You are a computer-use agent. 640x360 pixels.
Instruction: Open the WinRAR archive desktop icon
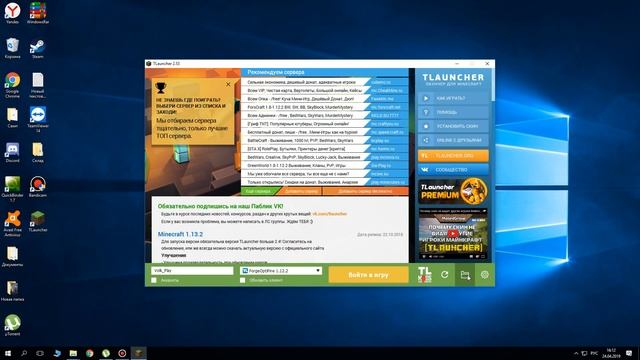coord(38,13)
